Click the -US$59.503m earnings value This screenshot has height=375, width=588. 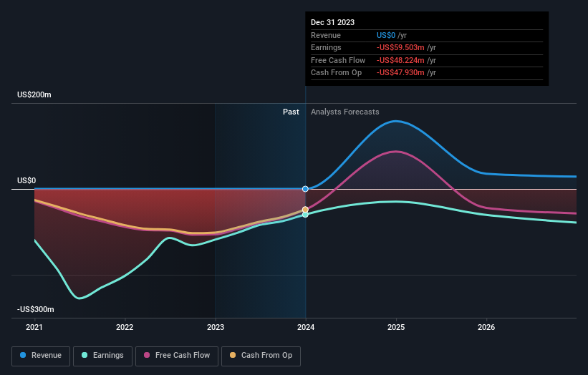click(400, 47)
